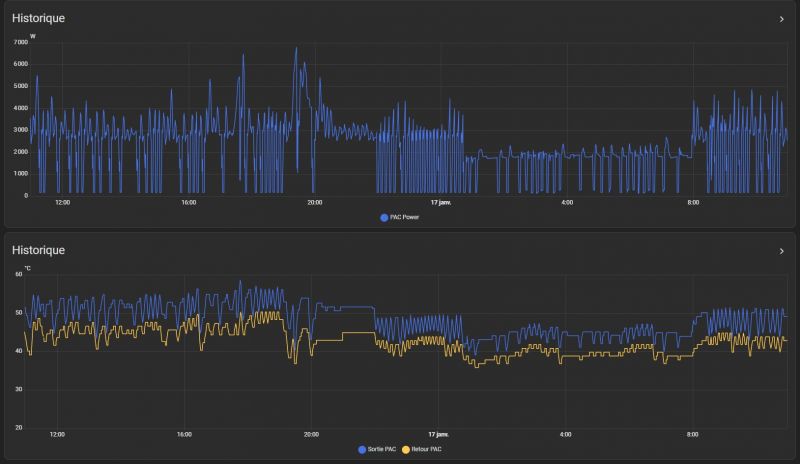
Task: Click the Historique title above temperature graph
Action: click(x=38, y=250)
